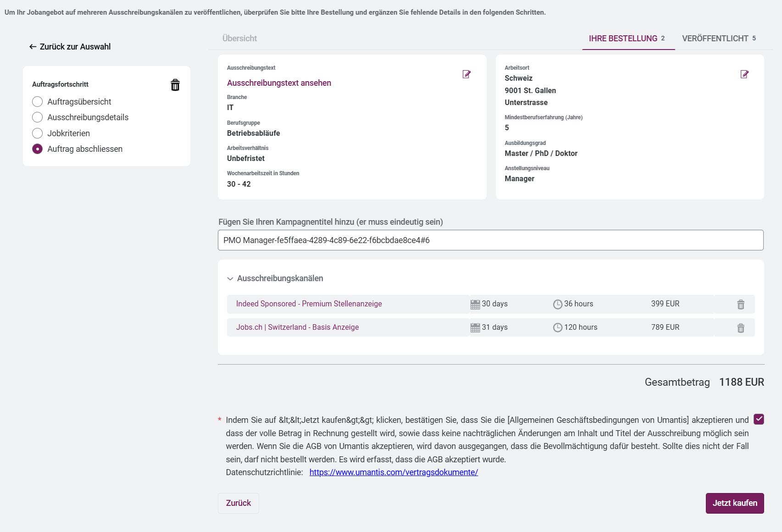The height and width of the screenshot is (532, 782).
Task: Select Jobkriterien progress step
Action: (38, 133)
